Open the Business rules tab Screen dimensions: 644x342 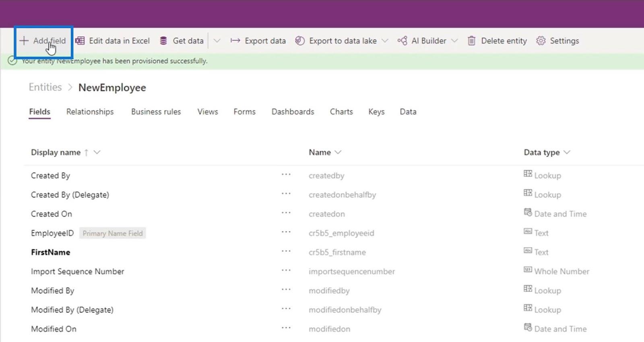[156, 111]
